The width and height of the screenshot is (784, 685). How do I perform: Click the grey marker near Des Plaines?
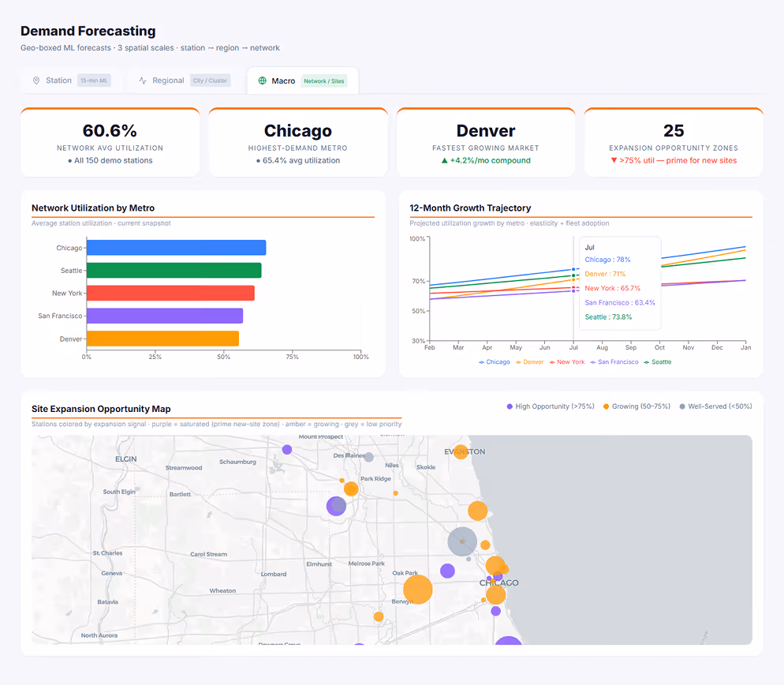click(x=369, y=457)
